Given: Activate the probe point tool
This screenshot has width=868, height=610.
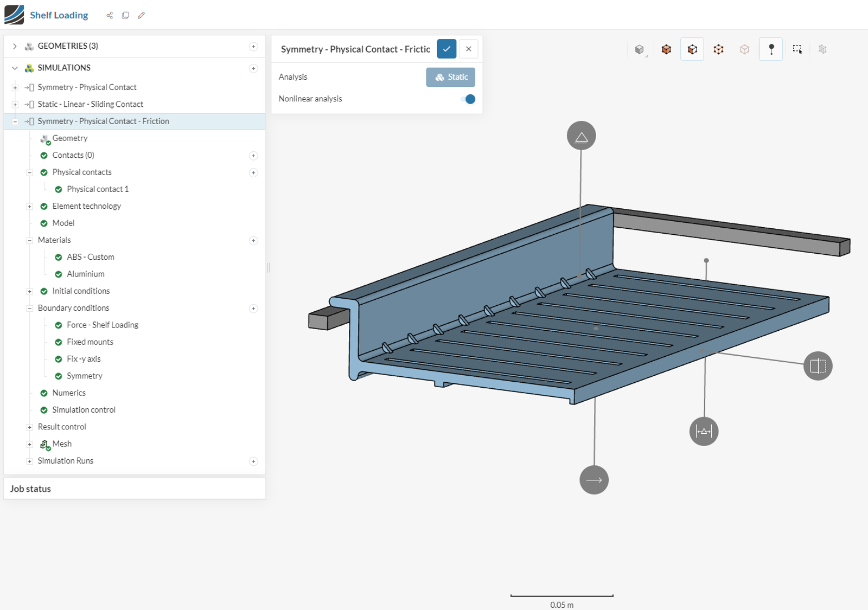Looking at the screenshot, I should tap(771, 49).
